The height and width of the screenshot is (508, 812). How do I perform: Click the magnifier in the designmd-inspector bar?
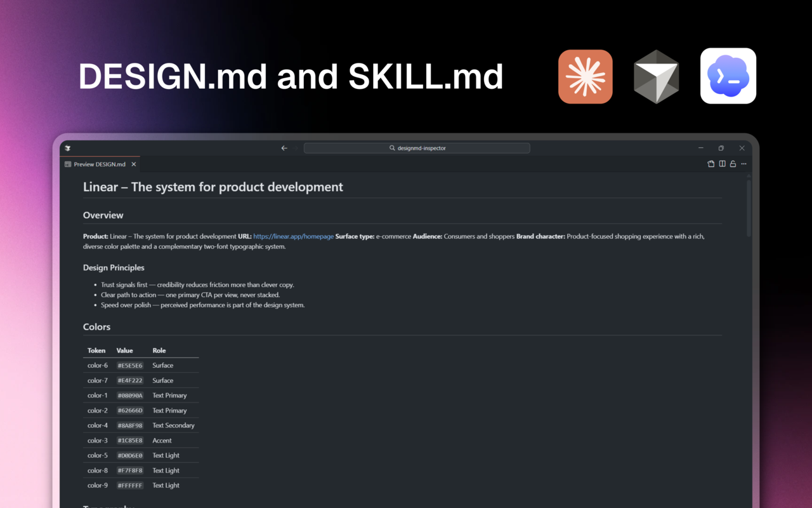391,148
